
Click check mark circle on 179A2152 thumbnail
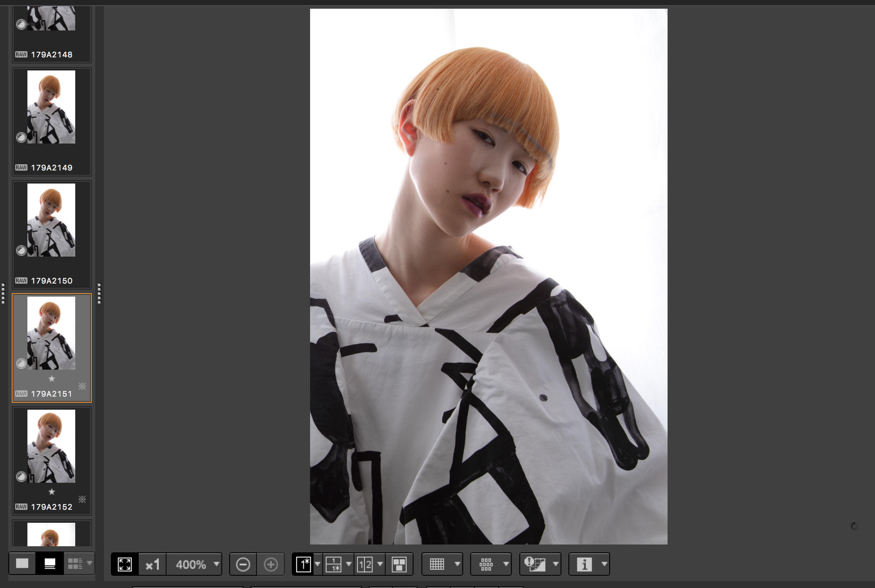pyautogui.click(x=21, y=477)
